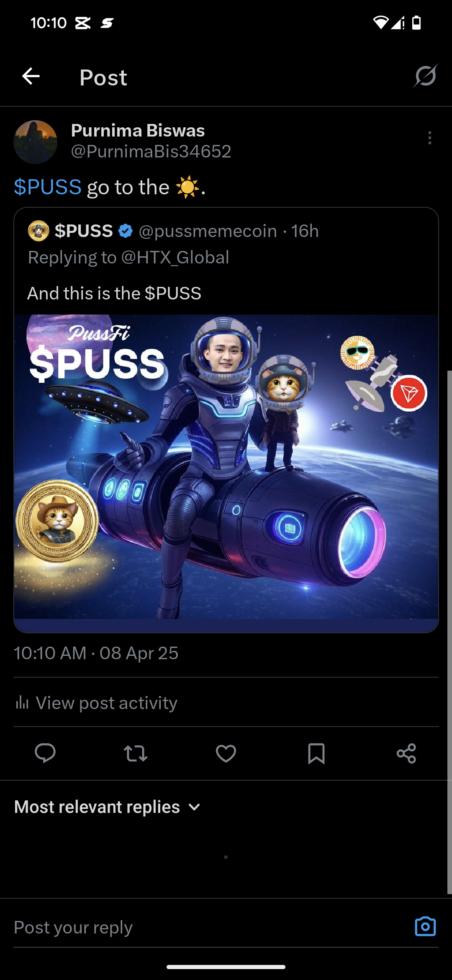Open Purnima Biswas profile avatar
This screenshot has height=980, width=452.
(x=36, y=142)
